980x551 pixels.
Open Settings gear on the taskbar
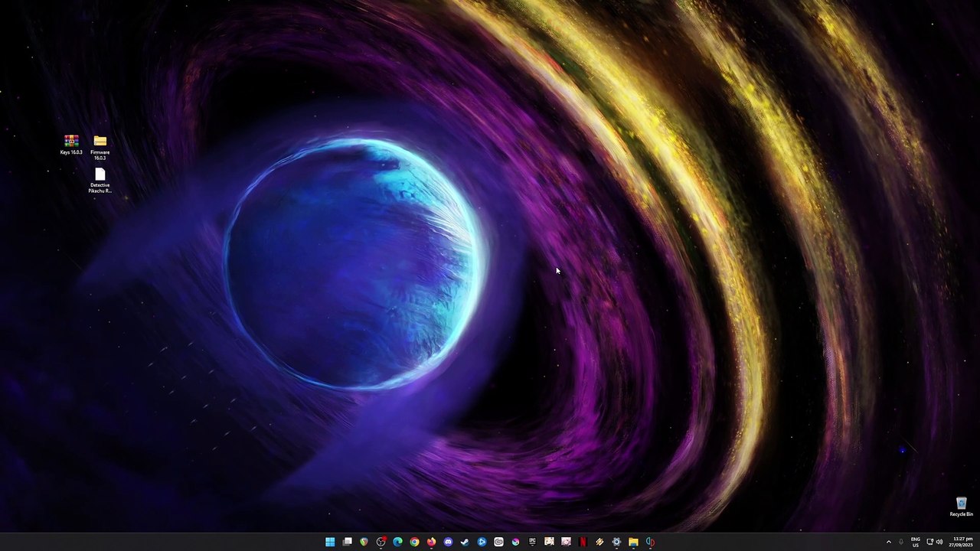pos(616,542)
